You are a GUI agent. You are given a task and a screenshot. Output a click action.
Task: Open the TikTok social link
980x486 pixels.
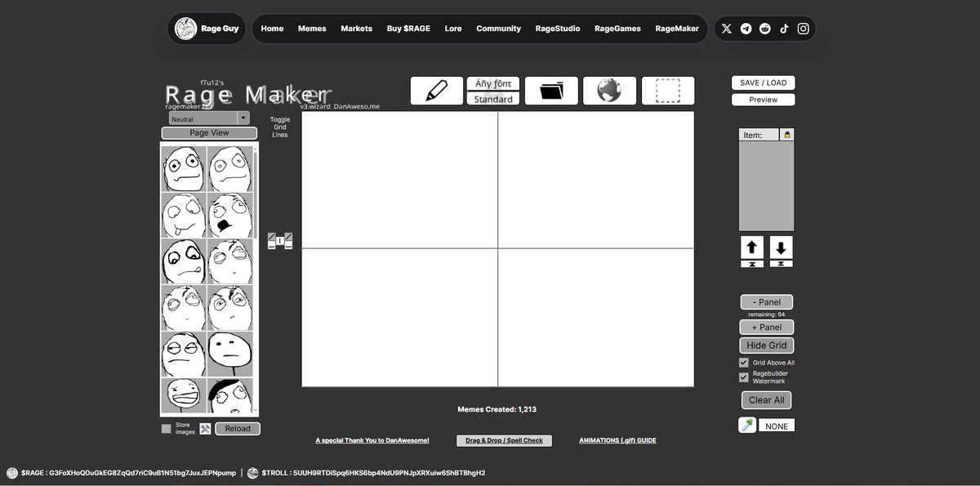[784, 29]
